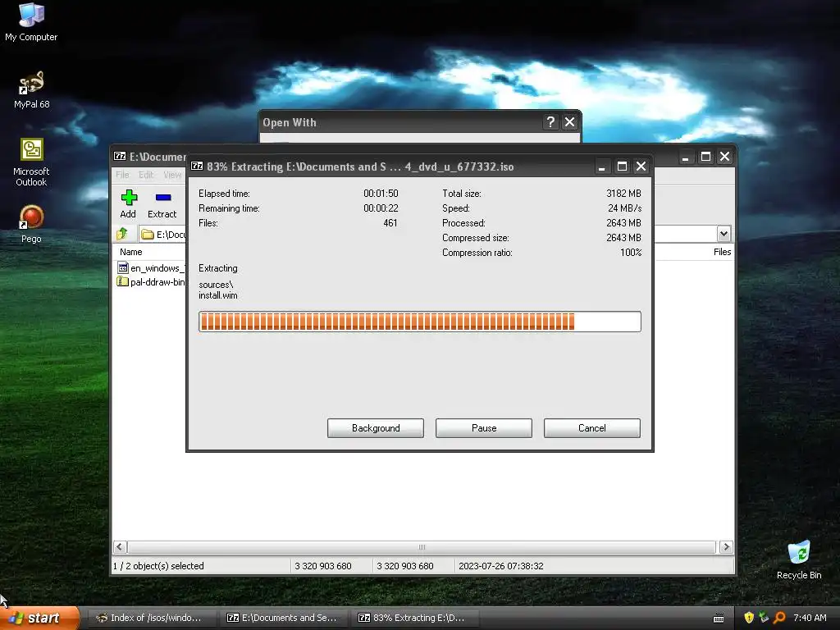Image resolution: width=840 pixels, height=630 pixels.
Task: Click the help question mark in Open With
Action: click(550, 122)
